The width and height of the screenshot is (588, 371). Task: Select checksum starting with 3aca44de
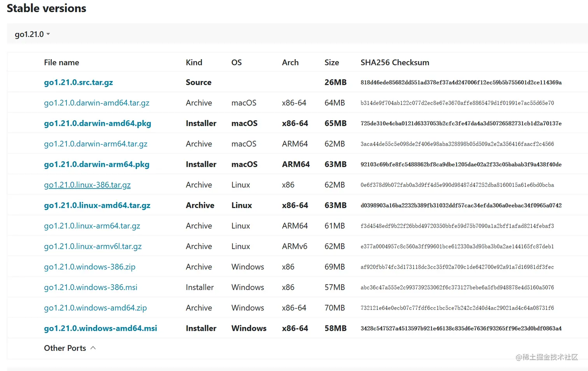457,144
